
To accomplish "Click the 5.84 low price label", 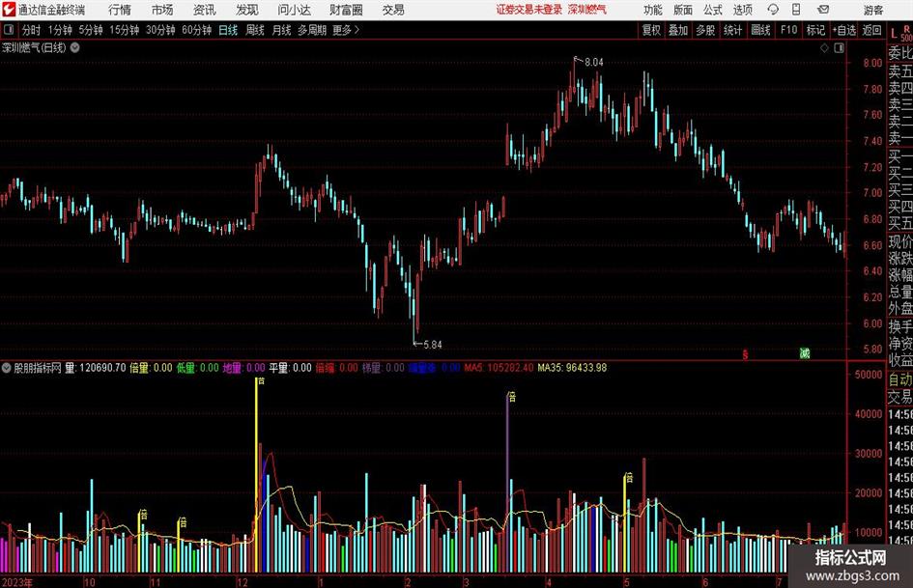I will pyautogui.click(x=433, y=345).
